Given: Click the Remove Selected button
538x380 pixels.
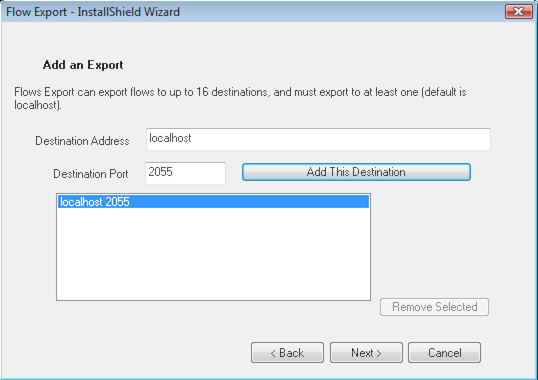Looking at the screenshot, I should point(434,307).
